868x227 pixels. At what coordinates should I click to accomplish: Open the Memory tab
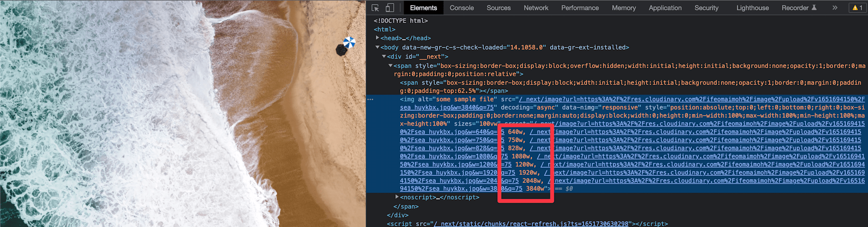(x=624, y=8)
